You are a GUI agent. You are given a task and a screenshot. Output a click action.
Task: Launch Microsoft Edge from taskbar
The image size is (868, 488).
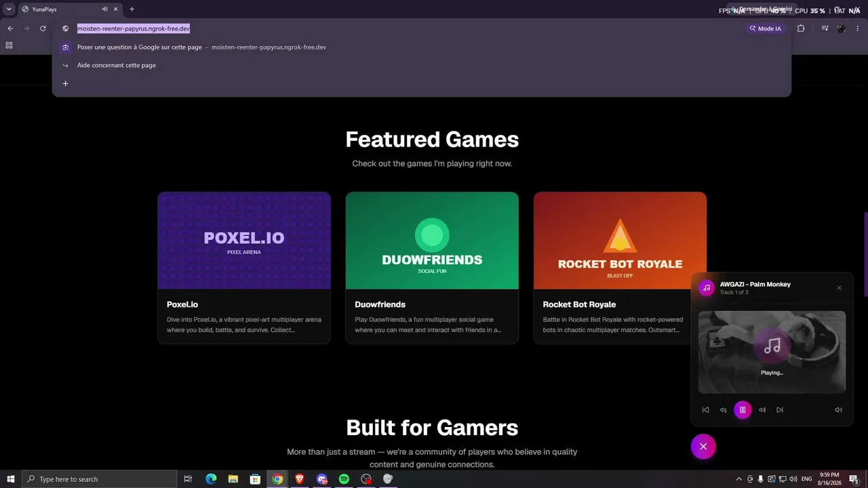[211, 479]
